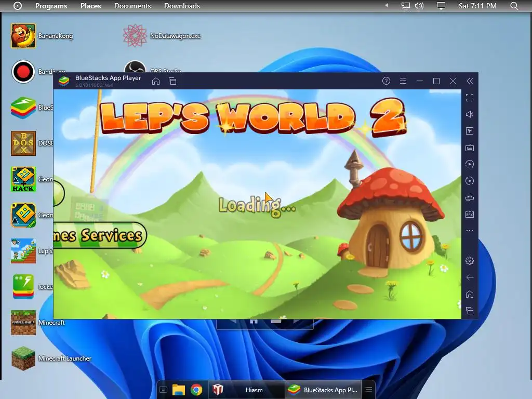Viewport: 532px width, 399px height.
Task: Launch Chrome from the taskbar
Action: point(196,390)
